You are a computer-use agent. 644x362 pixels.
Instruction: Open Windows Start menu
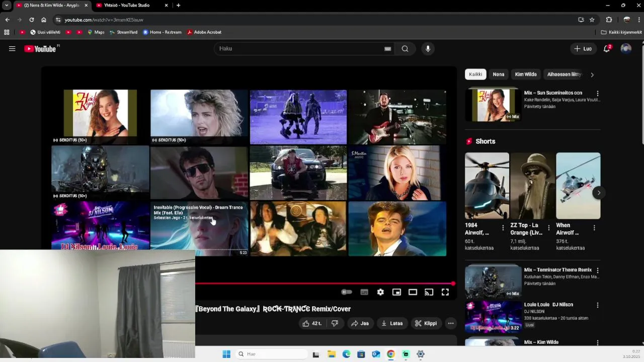[x=226, y=354]
